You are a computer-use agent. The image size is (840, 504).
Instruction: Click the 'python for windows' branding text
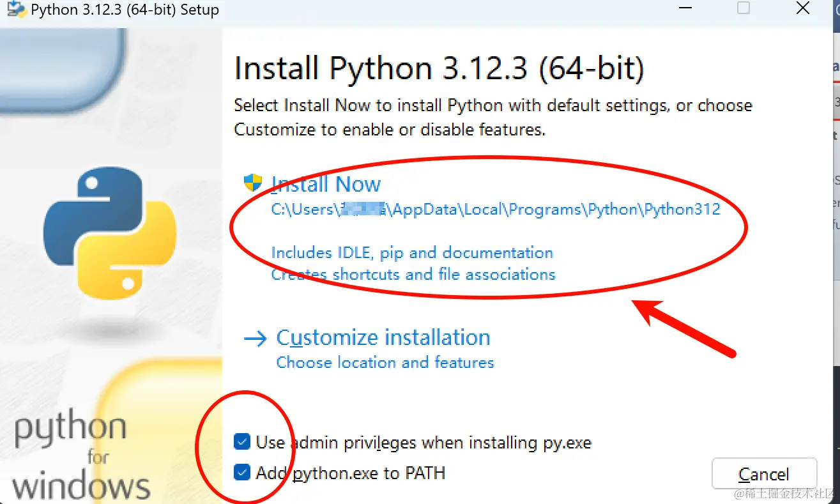pos(82,456)
